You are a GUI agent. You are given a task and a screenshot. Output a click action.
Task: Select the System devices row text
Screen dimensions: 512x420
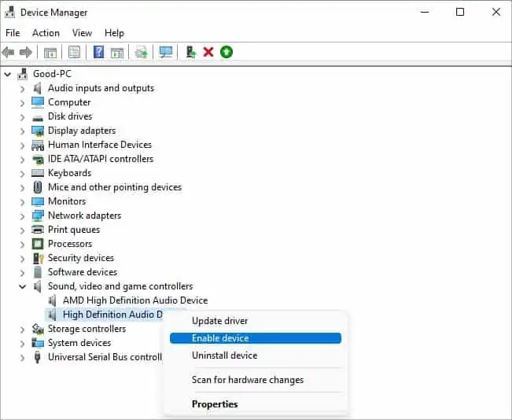tap(79, 343)
